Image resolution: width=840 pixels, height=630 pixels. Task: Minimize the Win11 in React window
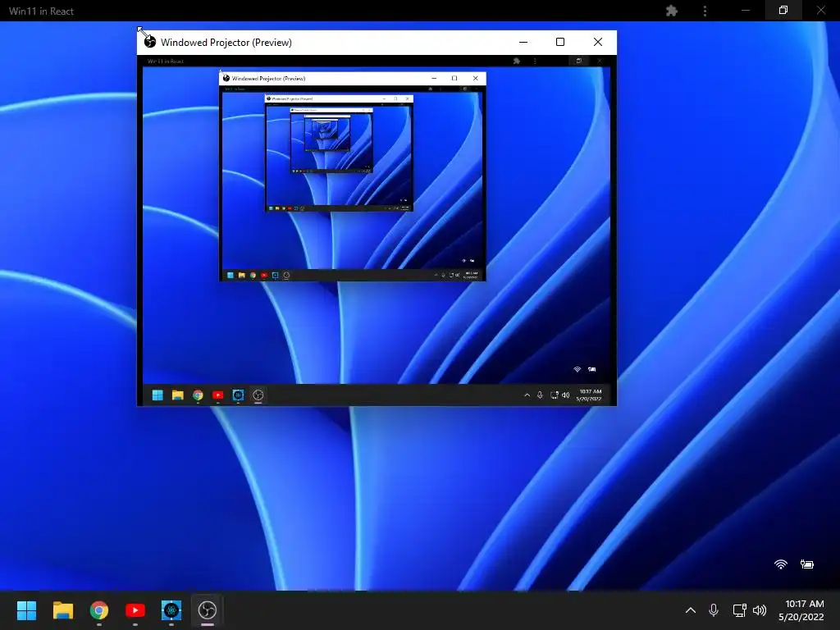tap(745, 11)
